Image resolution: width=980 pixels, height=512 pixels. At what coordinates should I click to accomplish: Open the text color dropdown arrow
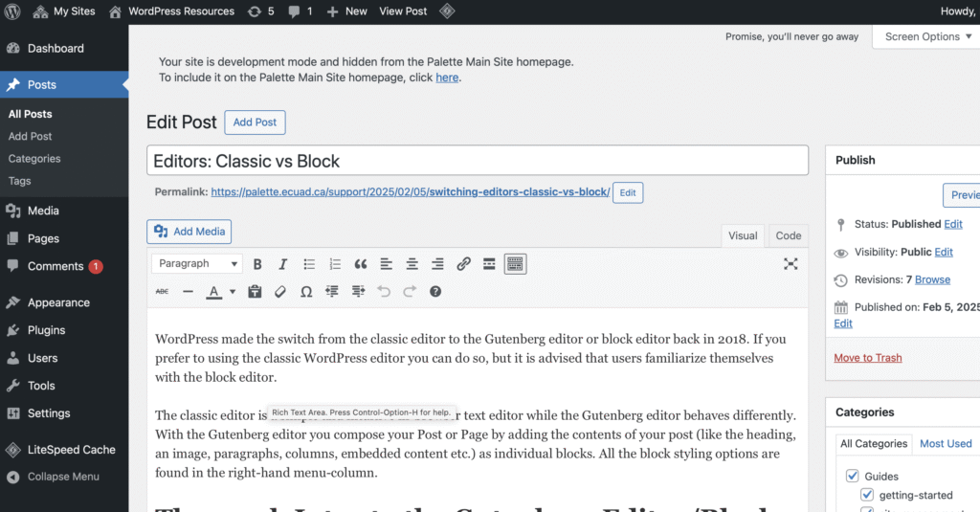click(233, 291)
